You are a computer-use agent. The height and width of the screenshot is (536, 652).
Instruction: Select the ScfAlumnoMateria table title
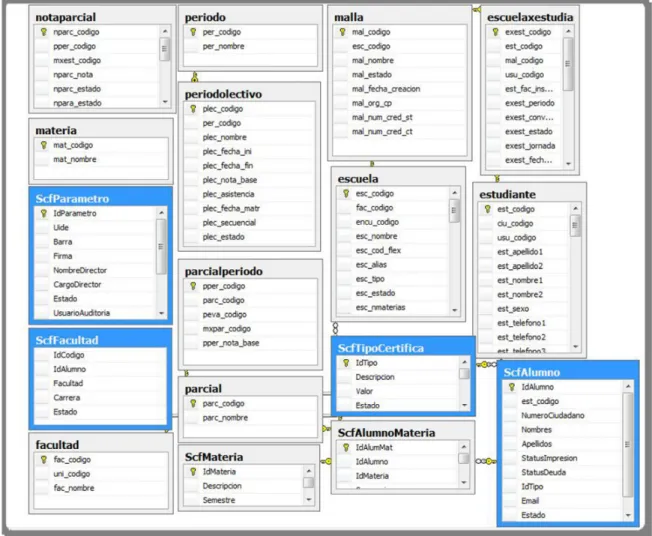[386, 433]
